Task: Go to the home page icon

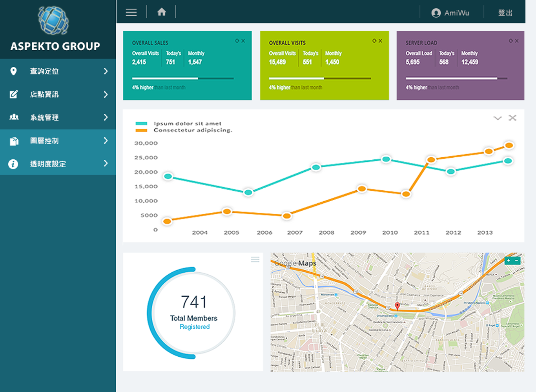Action: coord(162,12)
